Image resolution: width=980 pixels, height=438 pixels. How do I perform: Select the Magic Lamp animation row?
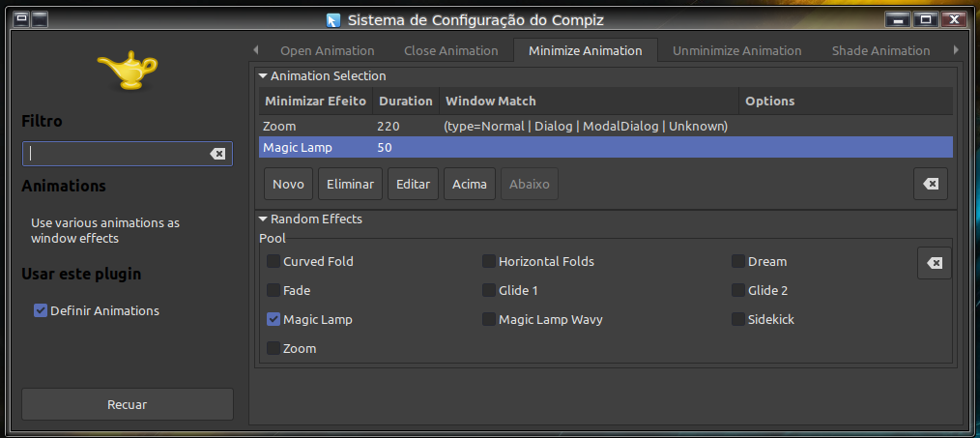tap(606, 148)
